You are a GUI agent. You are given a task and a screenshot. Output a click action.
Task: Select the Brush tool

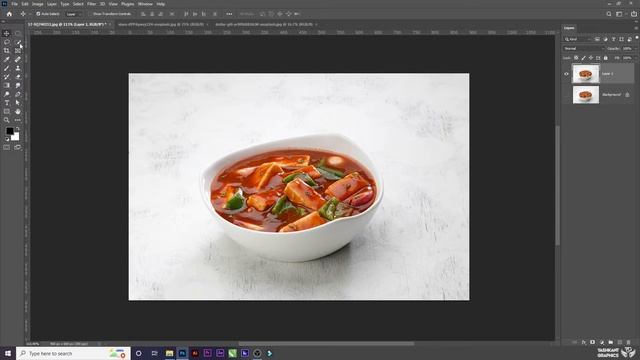(x=7, y=68)
